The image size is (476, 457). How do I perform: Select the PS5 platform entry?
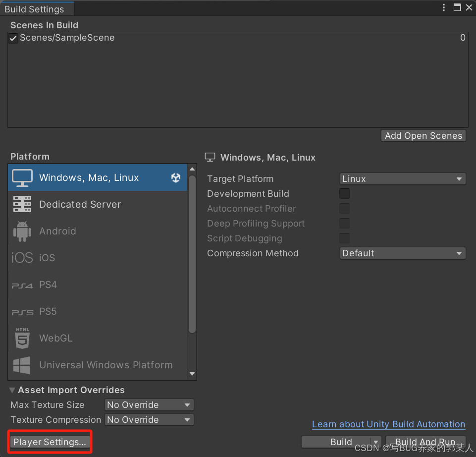(x=98, y=311)
